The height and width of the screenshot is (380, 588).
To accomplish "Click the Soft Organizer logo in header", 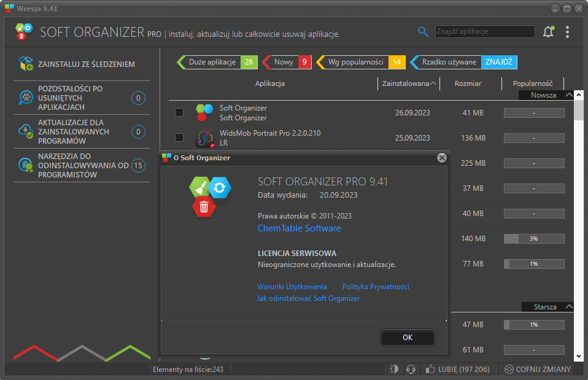I will (24, 32).
